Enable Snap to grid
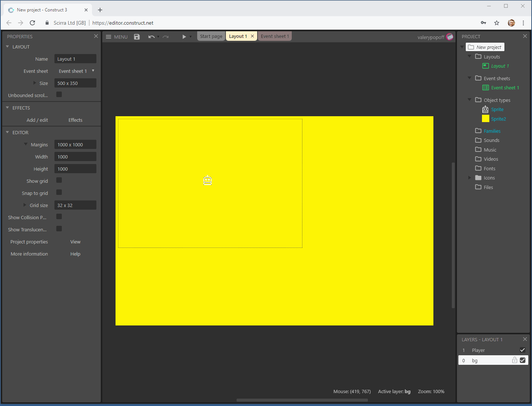The width and height of the screenshot is (532, 406). click(x=59, y=192)
